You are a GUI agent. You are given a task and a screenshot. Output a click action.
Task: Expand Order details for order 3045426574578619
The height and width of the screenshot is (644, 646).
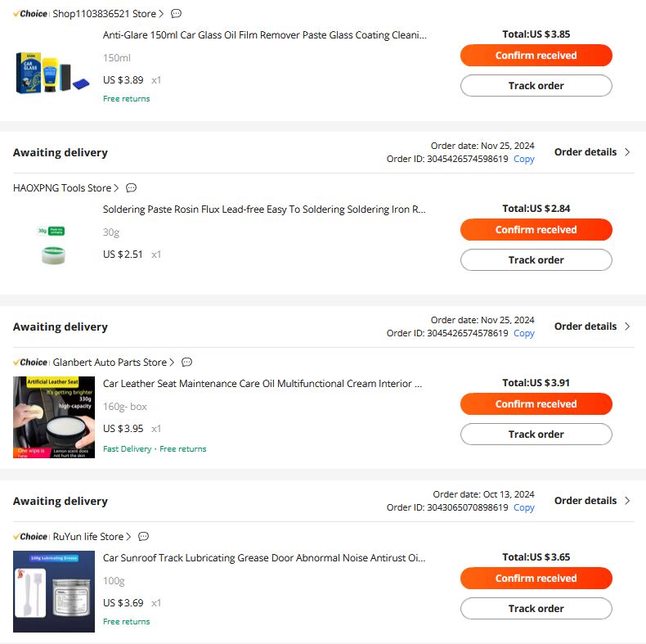coord(591,327)
